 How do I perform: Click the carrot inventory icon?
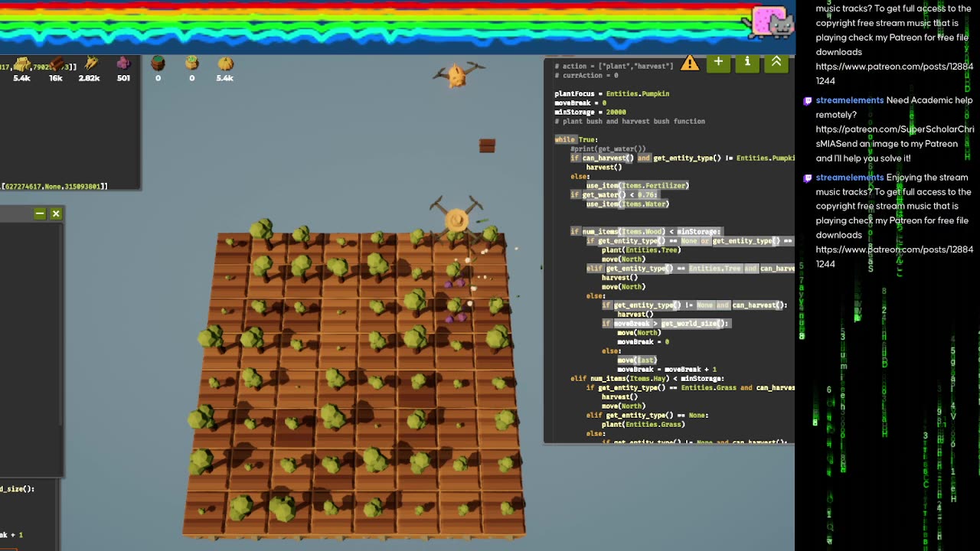click(90, 64)
